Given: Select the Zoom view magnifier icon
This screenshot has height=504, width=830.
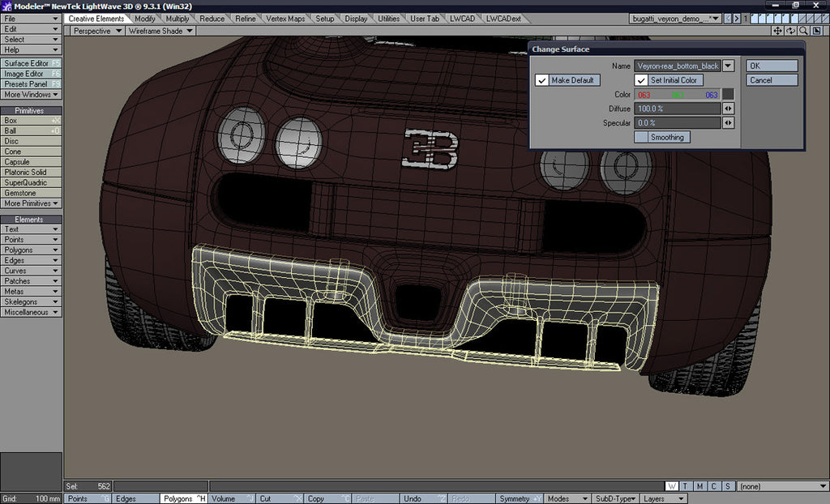Looking at the screenshot, I should click(x=802, y=30).
